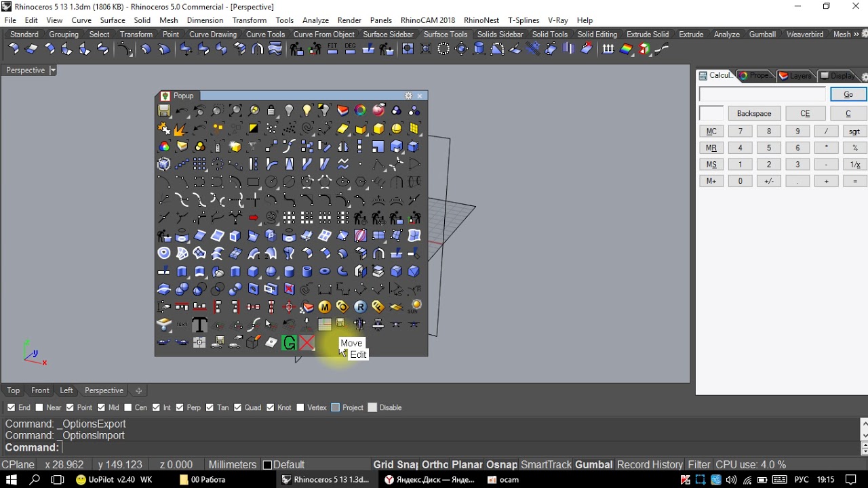Click the Rectangle curve icon in Popup
Viewport: 868px width, 488px height.
(253, 182)
